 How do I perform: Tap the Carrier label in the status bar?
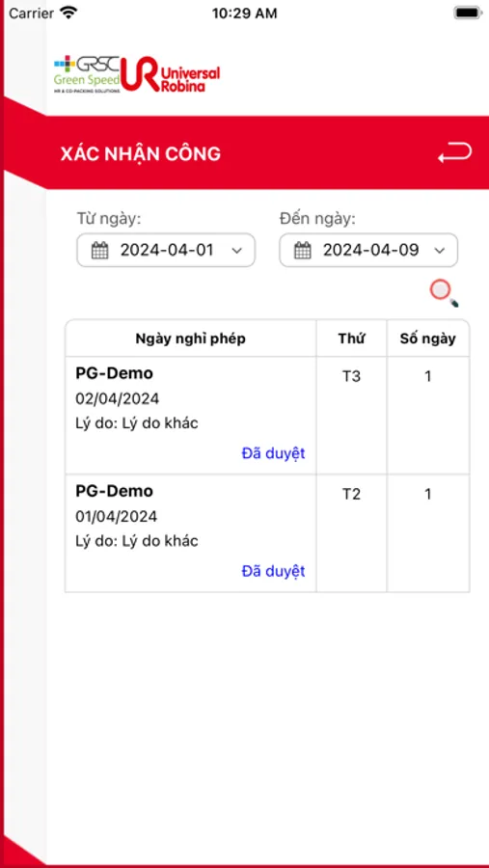(x=31, y=14)
